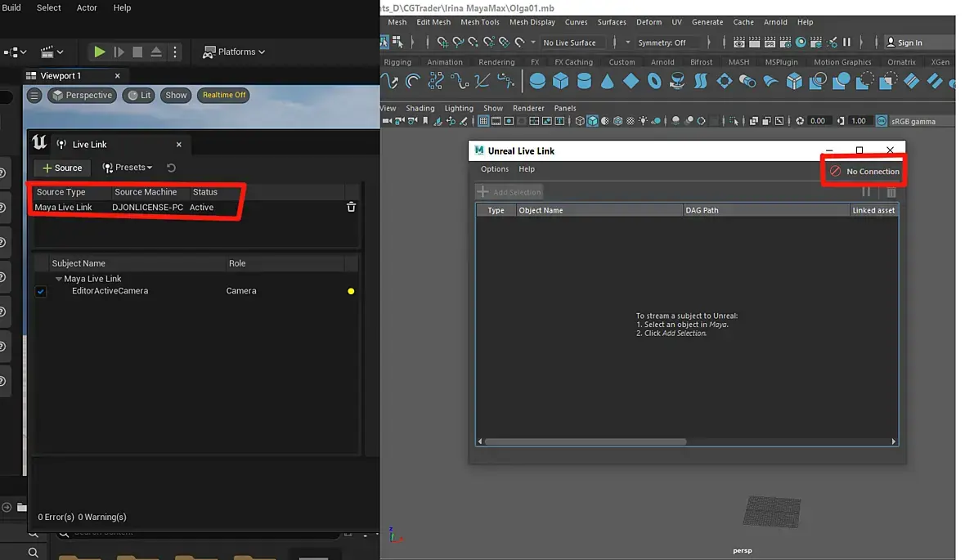Open the Show flags menu in viewport
This screenshot has height=560, width=965.
pyautogui.click(x=176, y=96)
